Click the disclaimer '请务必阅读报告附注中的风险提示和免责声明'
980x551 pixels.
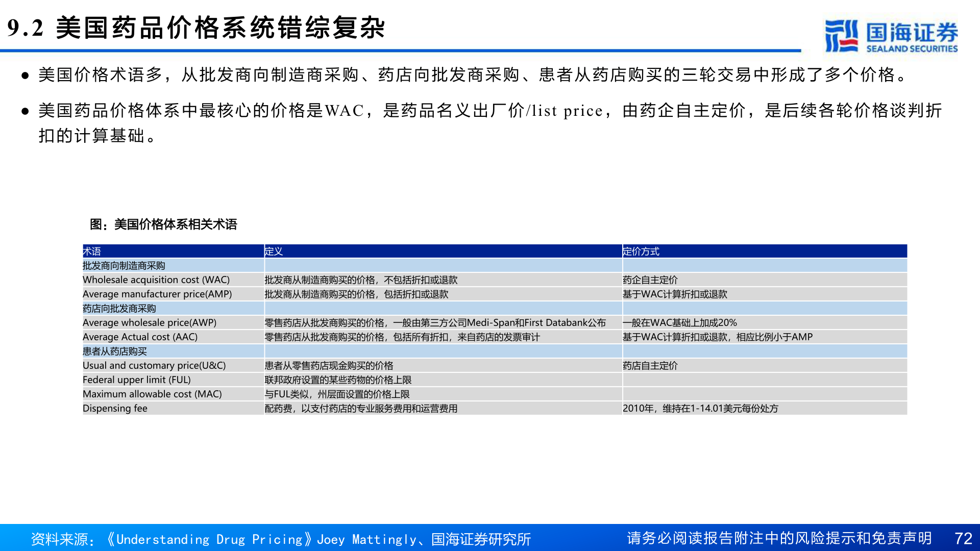pyautogui.click(x=779, y=538)
